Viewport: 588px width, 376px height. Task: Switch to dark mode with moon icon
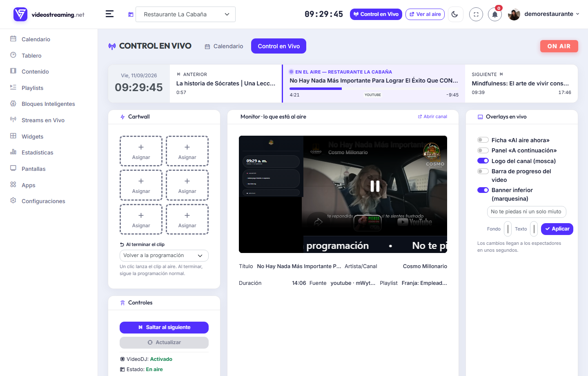[455, 14]
